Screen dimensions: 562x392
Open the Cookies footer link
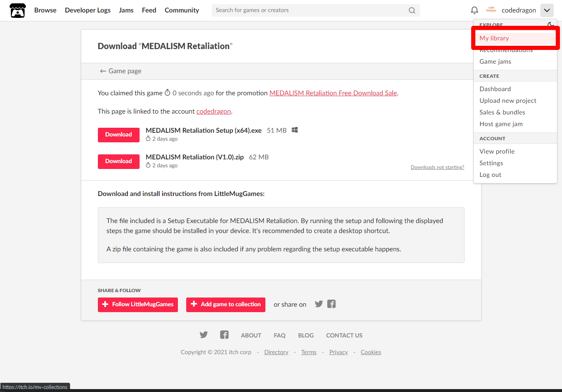click(371, 352)
